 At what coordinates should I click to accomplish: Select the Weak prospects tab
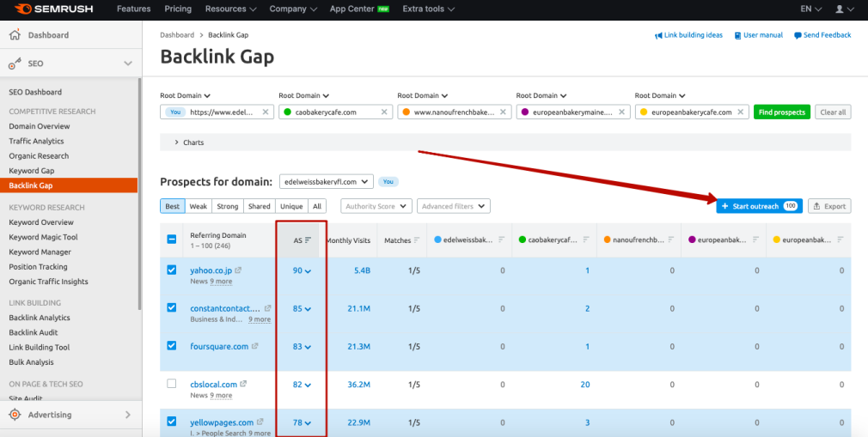[199, 206]
